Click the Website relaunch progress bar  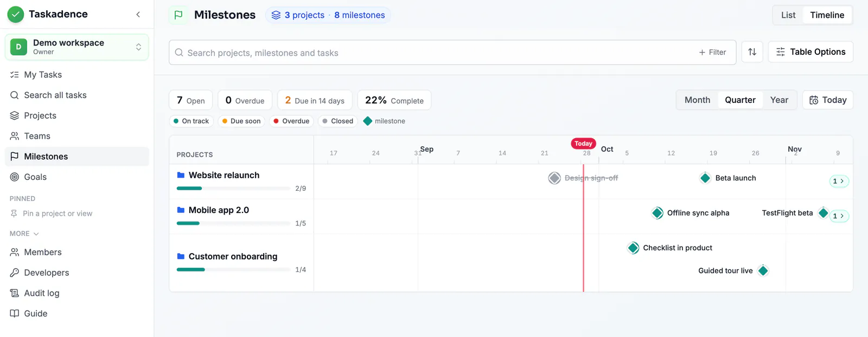(233, 189)
